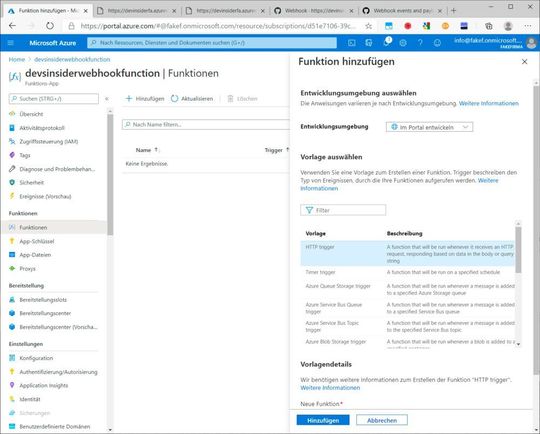Open the portal settings gear icon
This screenshot has width=540, height=434.
[x=403, y=43]
